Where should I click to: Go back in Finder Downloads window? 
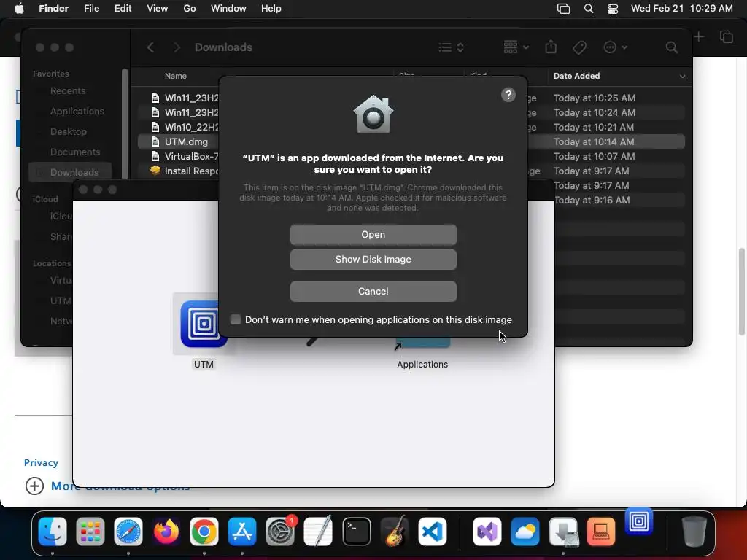[150, 47]
